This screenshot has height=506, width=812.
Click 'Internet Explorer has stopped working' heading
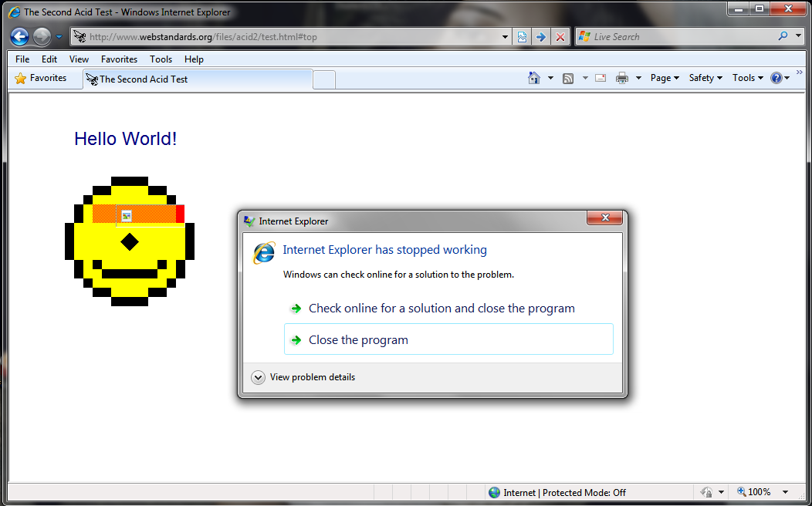(384, 250)
